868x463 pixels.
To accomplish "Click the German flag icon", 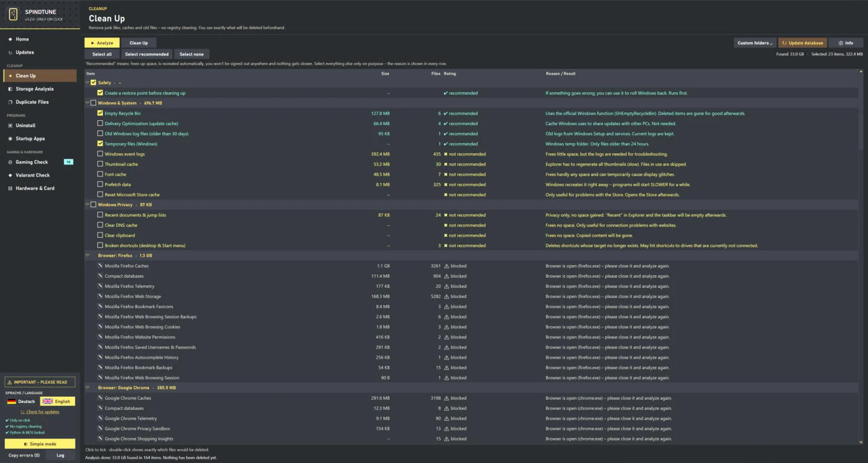I will (11, 402).
